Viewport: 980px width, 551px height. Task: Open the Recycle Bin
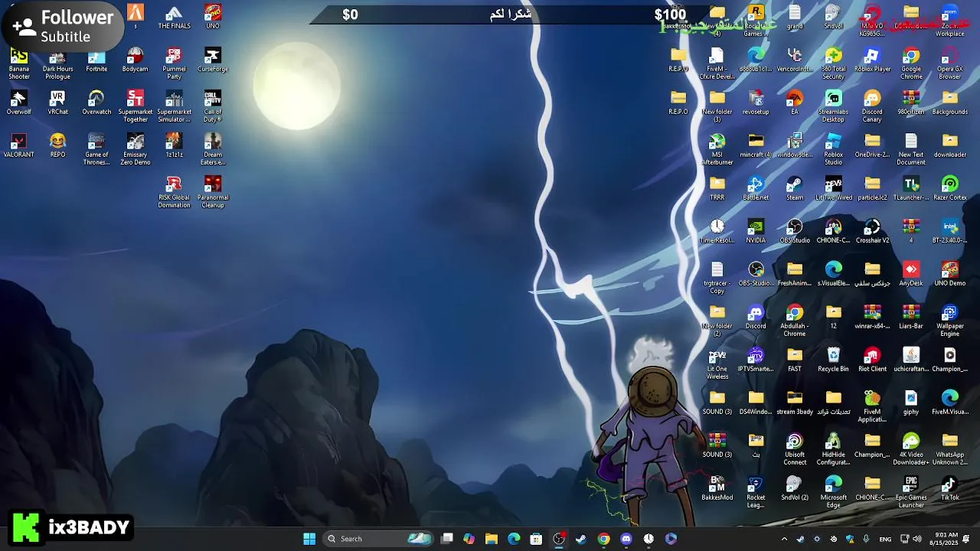[x=834, y=360]
